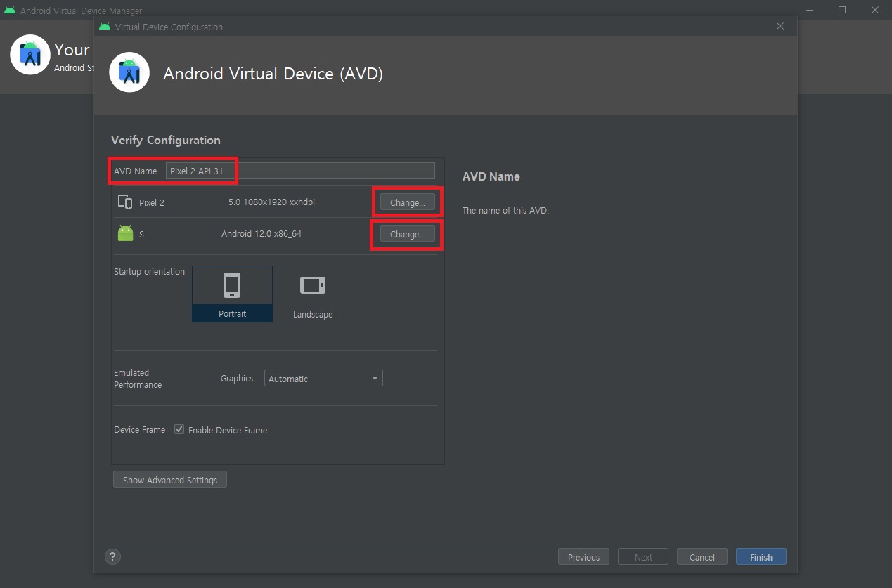This screenshot has height=588, width=892.
Task: Change the Android 12.0 system image
Action: pos(408,234)
